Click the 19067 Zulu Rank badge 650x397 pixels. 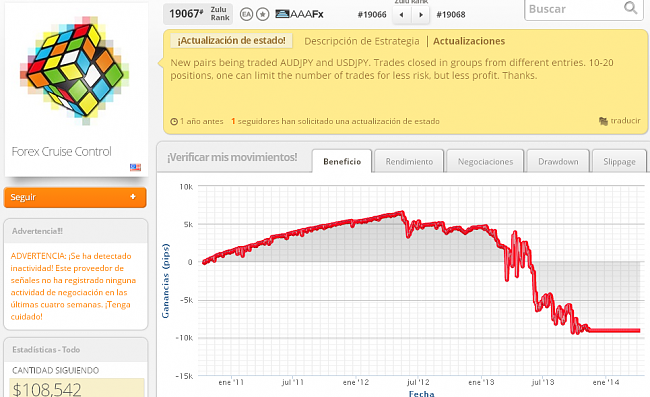point(198,14)
